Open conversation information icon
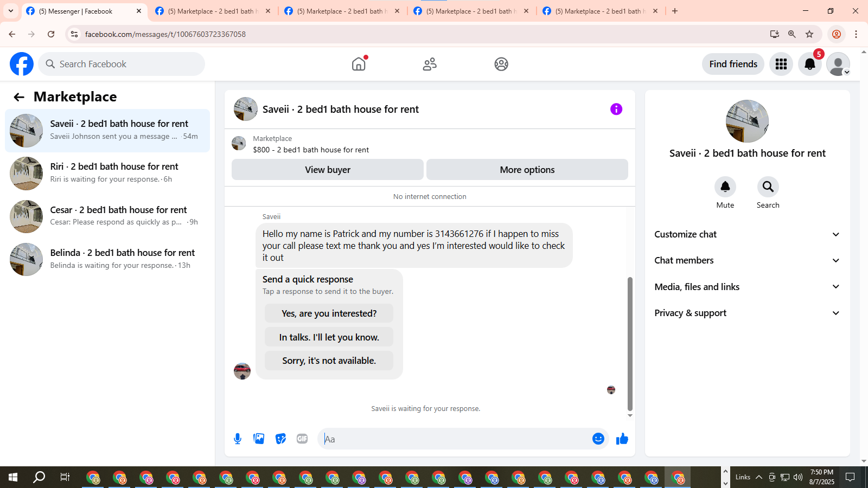Viewport: 868px width, 488px height. click(x=616, y=109)
